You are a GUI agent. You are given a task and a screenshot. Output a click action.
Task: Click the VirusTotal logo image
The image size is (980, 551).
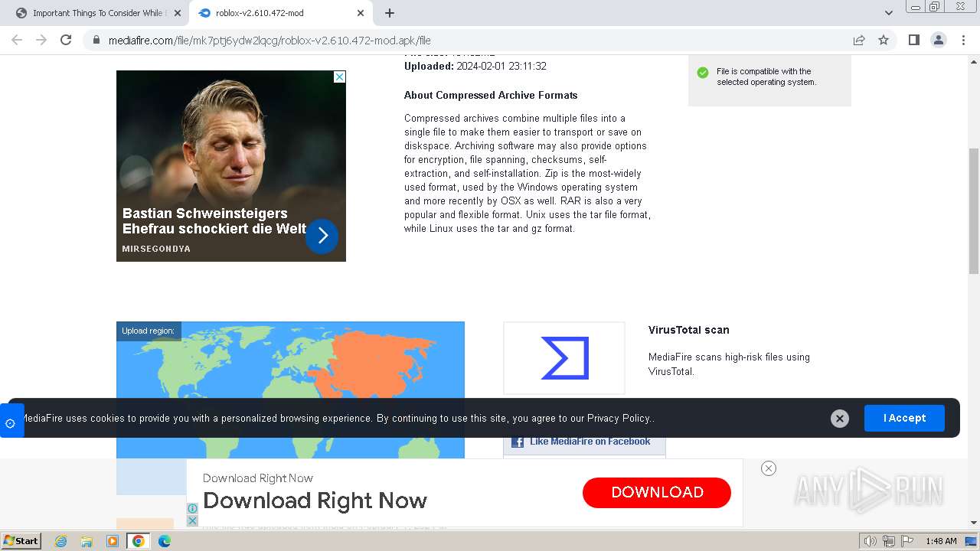564,358
